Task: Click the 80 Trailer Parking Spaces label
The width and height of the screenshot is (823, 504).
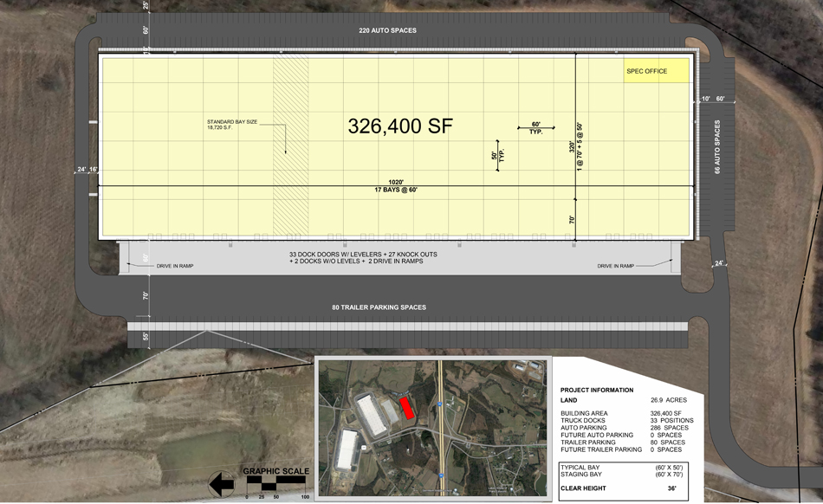Action: pyautogui.click(x=379, y=307)
